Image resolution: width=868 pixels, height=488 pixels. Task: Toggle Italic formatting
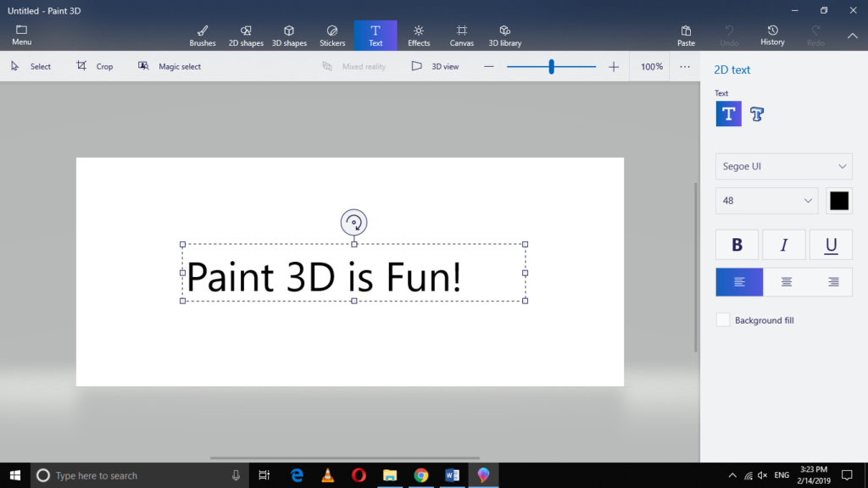784,245
